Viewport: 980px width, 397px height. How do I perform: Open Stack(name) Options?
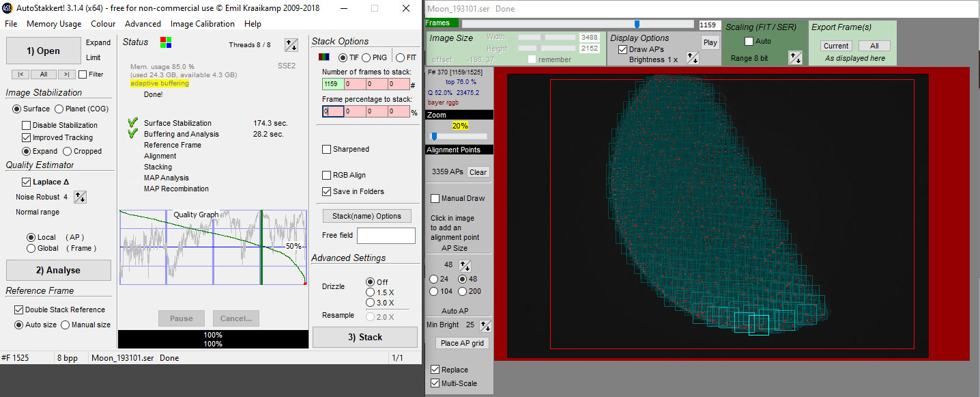366,216
